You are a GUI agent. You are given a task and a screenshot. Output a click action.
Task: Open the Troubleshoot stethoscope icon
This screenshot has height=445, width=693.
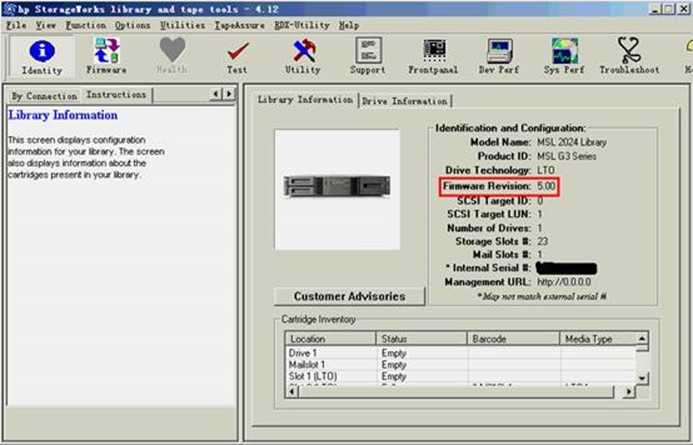coord(629,57)
